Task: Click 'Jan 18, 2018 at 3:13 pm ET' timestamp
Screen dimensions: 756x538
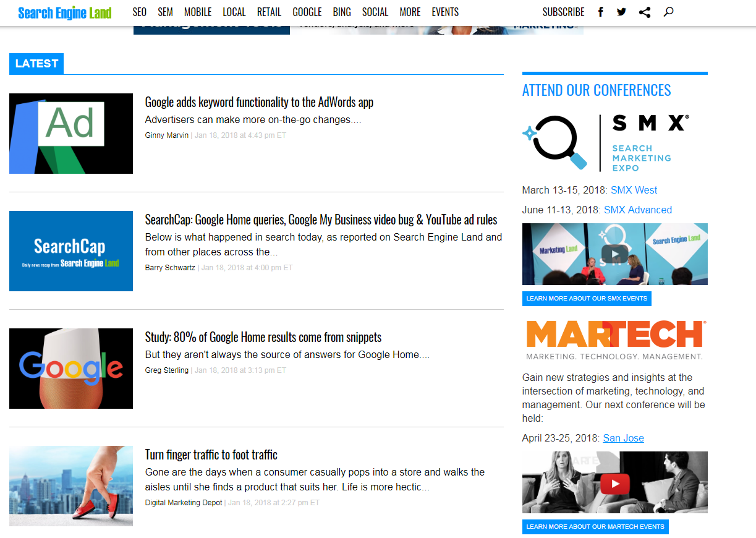Action: [240, 370]
